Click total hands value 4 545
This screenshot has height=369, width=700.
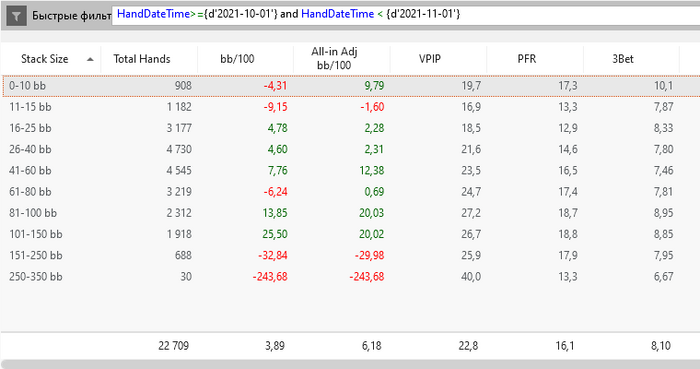pos(179,170)
